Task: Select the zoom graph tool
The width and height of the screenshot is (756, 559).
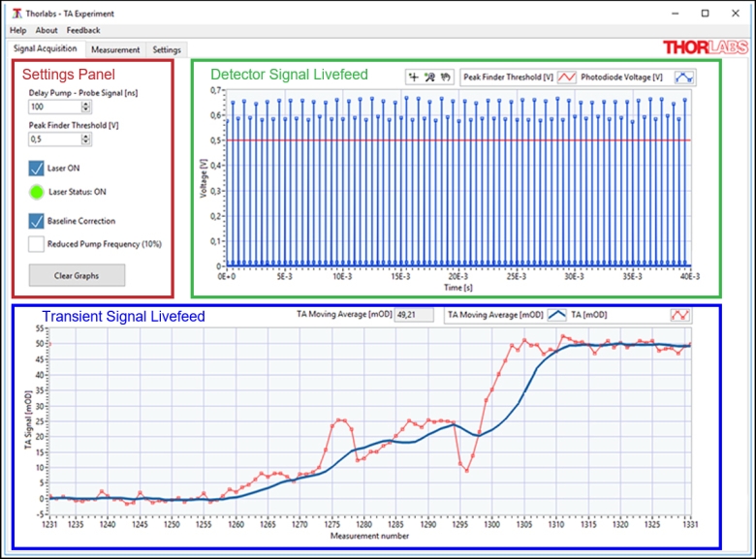Action: click(429, 78)
